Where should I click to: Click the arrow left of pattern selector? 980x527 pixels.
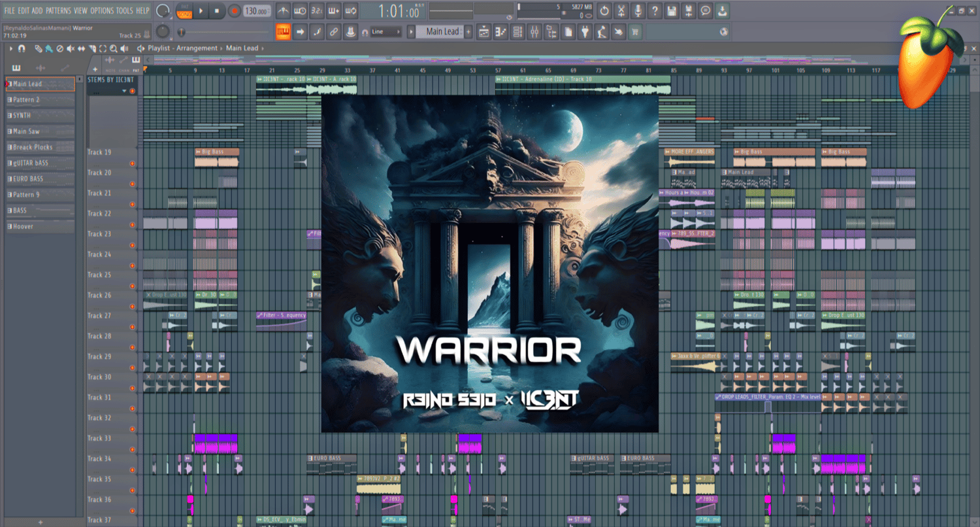point(412,31)
